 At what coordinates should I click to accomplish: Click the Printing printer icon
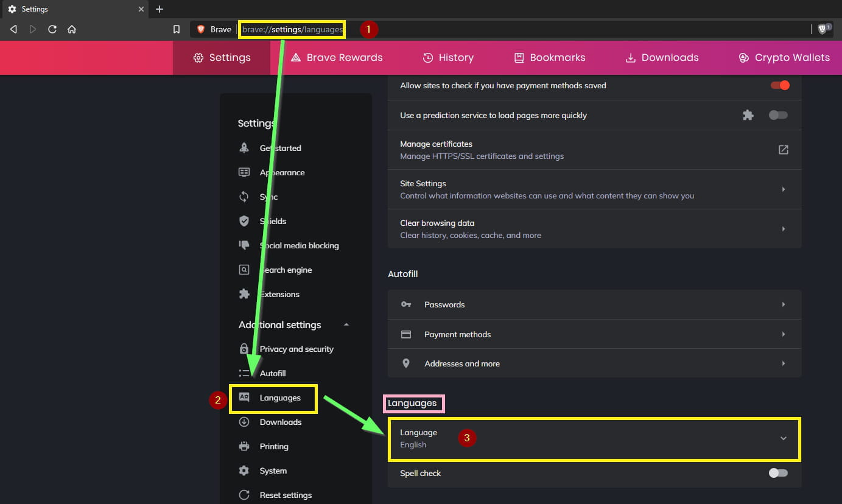click(244, 446)
